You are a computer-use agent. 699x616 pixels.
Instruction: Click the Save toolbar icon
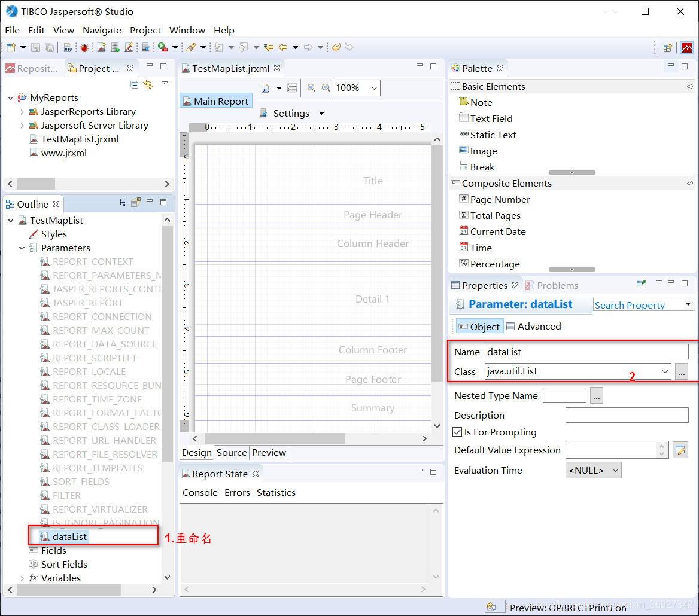(36, 47)
